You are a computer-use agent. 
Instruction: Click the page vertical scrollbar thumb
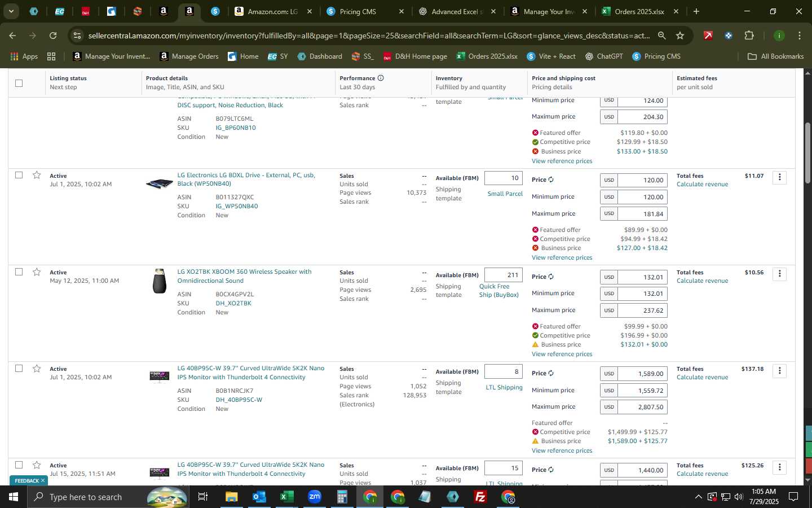[807, 152]
